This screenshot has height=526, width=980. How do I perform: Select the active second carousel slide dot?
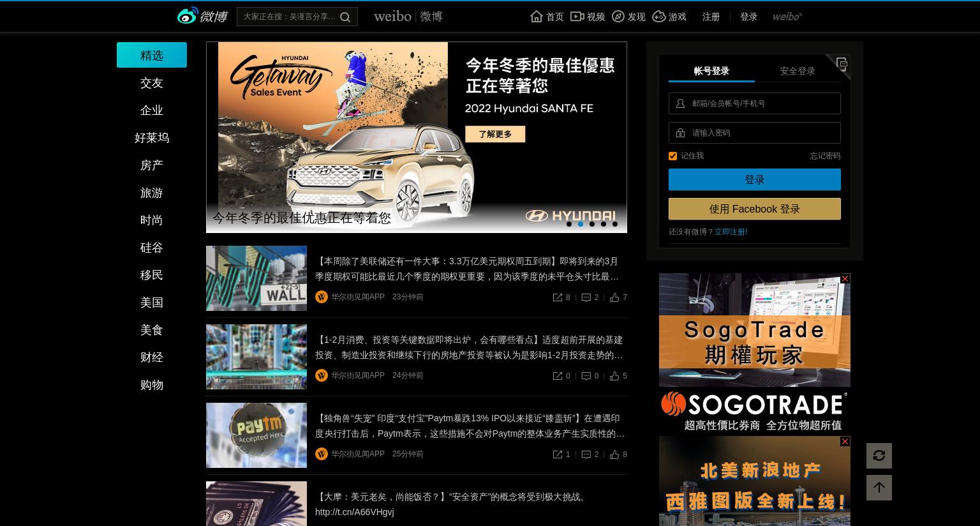(x=581, y=224)
